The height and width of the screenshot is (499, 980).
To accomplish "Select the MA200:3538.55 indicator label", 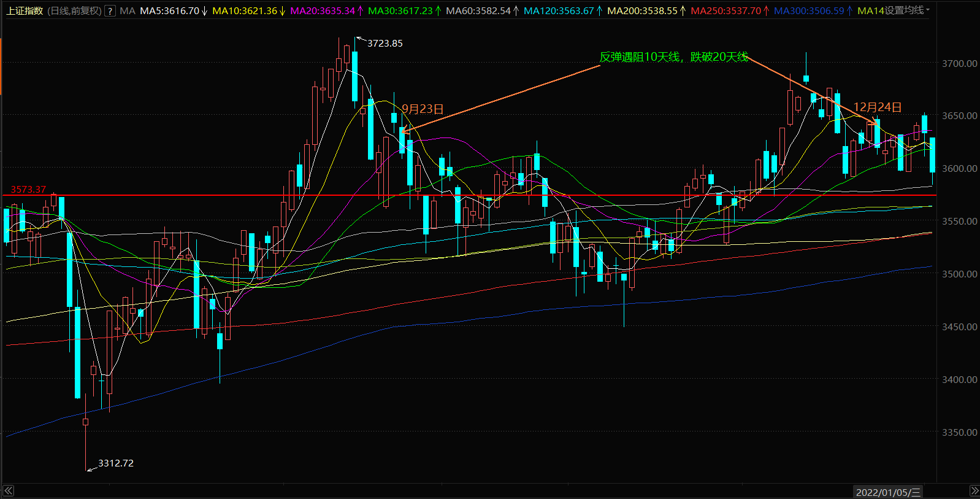I will pos(642,11).
